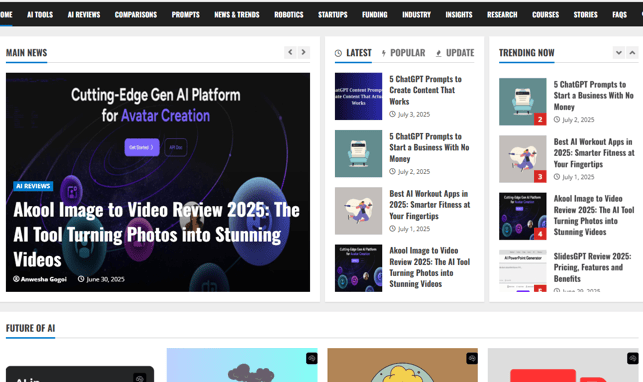Switch to the Update tab
This screenshot has width=643, height=382.
coord(460,53)
